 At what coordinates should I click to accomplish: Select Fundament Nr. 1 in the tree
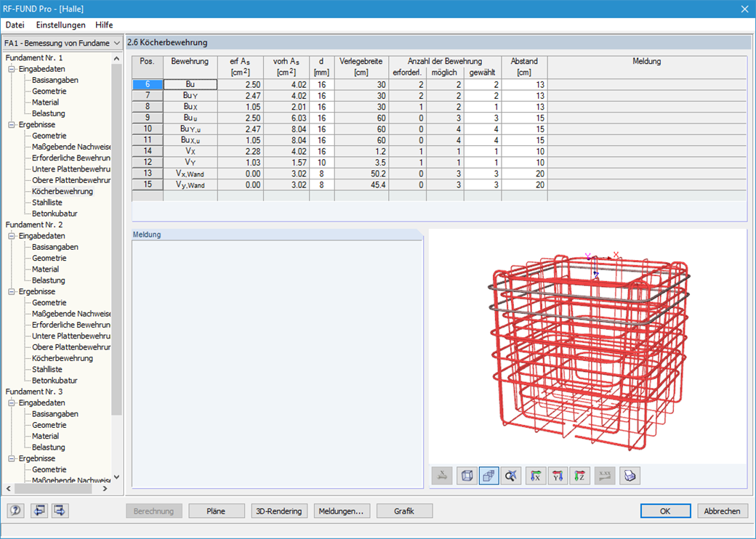[34, 58]
